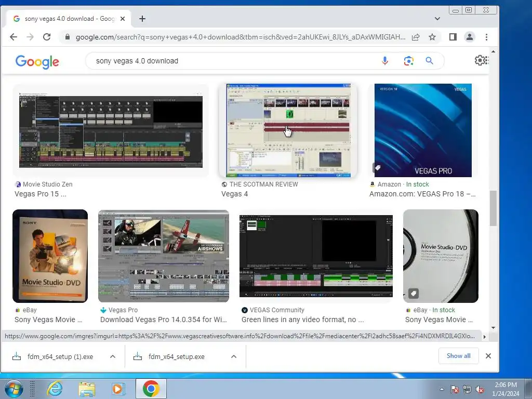This screenshot has width=532, height=399.
Task: Click 'Amazon.com: VEGAS Pro 18' title
Action: tap(422, 194)
